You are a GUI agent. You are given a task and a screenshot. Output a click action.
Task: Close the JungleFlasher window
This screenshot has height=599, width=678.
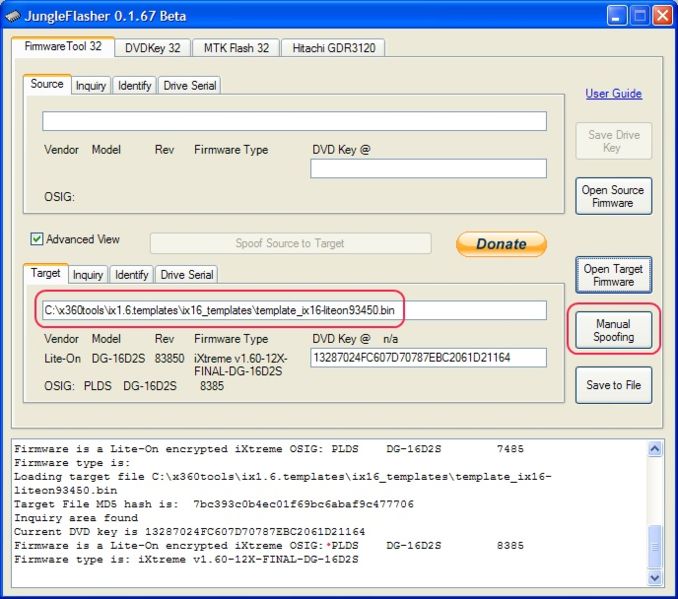pyautogui.click(x=662, y=16)
